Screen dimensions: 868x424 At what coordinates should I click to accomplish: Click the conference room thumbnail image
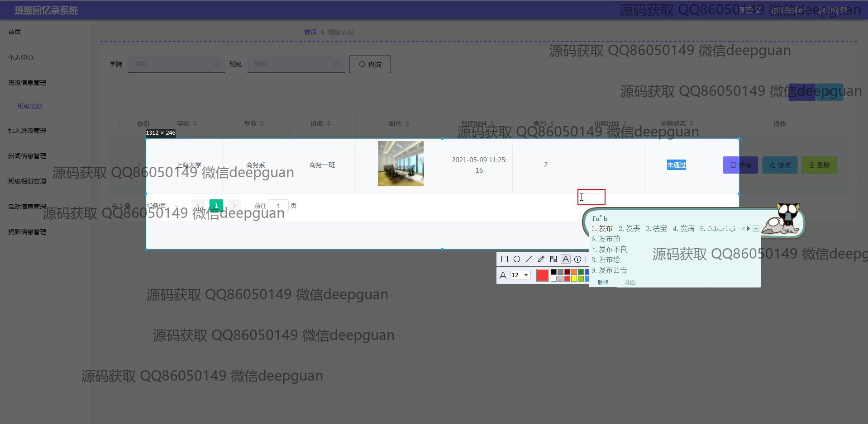pyautogui.click(x=401, y=164)
